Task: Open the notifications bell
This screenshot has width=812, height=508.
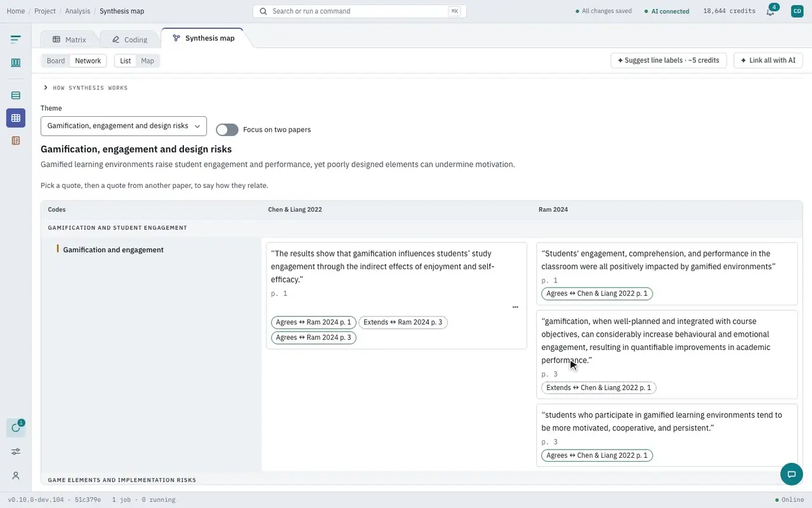Action: click(x=770, y=11)
